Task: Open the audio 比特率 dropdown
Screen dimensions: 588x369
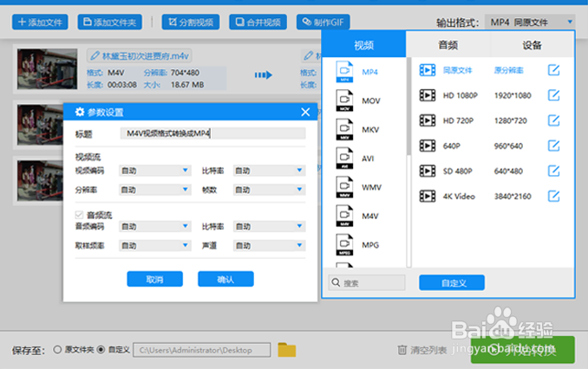Action: click(x=269, y=226)
